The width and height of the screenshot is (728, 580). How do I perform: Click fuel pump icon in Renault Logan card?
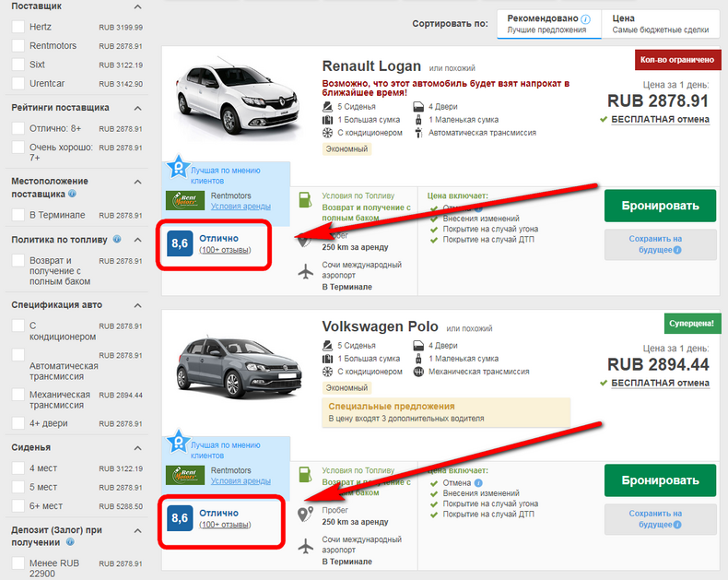305,200
